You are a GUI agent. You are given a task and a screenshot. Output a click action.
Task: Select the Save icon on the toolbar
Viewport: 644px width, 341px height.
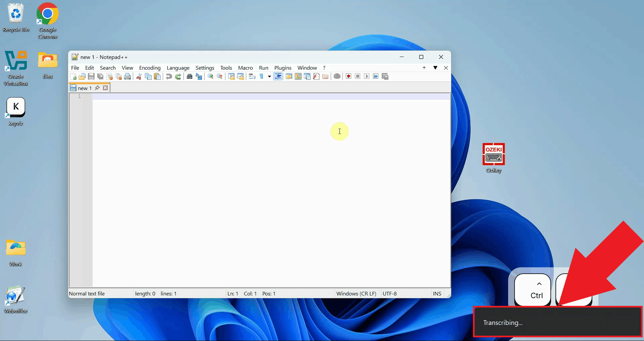click(91, 76)
